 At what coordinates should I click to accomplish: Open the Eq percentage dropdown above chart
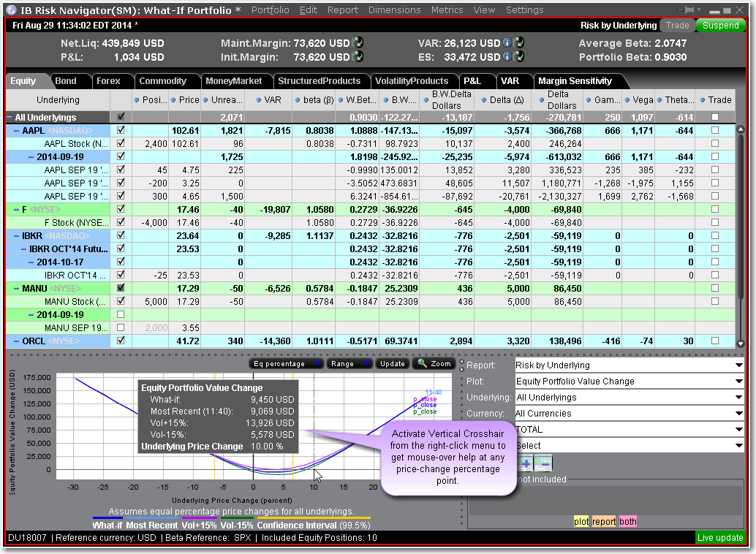pos(286,363)
